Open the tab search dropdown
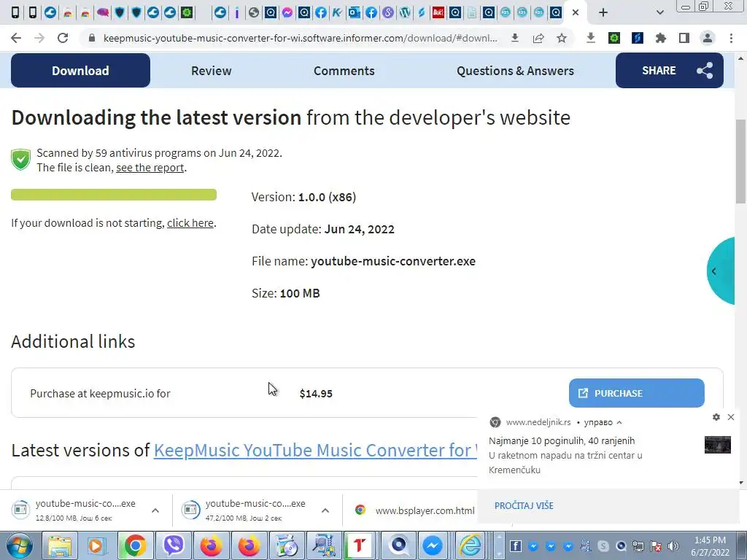The image size is (747, 560). (659, 13)
